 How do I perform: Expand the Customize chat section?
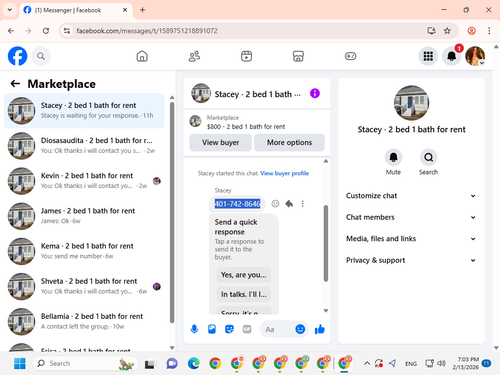coord(411,196)
